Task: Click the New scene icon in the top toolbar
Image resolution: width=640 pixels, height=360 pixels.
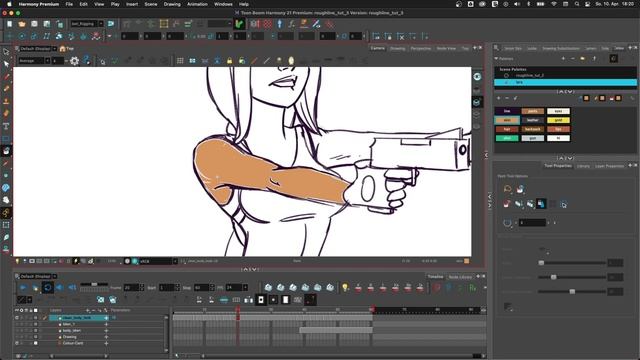Action: pyautogui.click(x=9, y=24)
